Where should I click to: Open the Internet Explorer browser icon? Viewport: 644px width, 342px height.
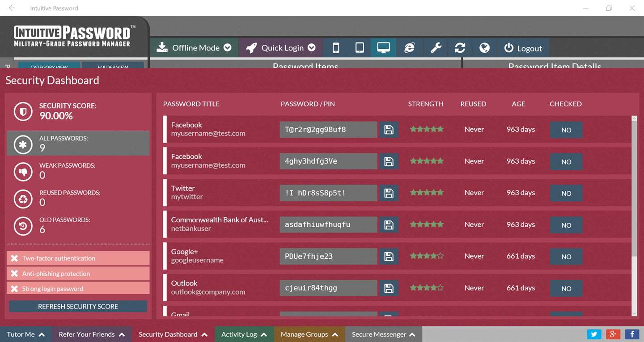tap(410, 48)
